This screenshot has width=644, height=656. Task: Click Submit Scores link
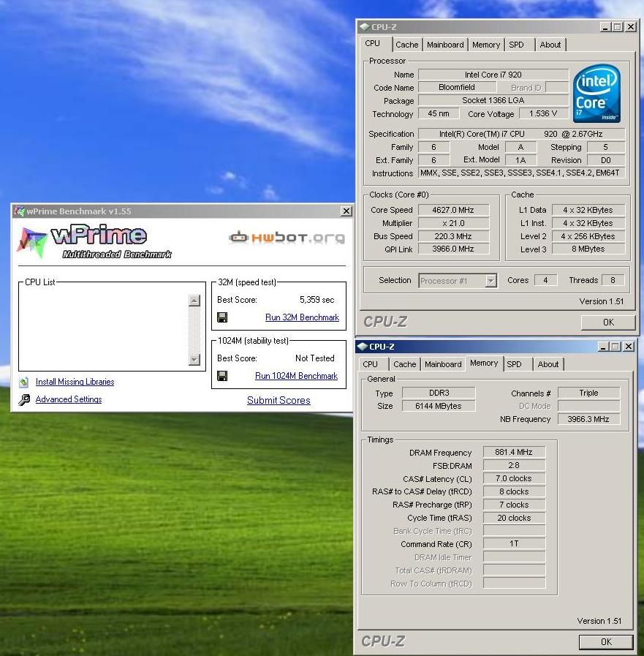point(279,400)
